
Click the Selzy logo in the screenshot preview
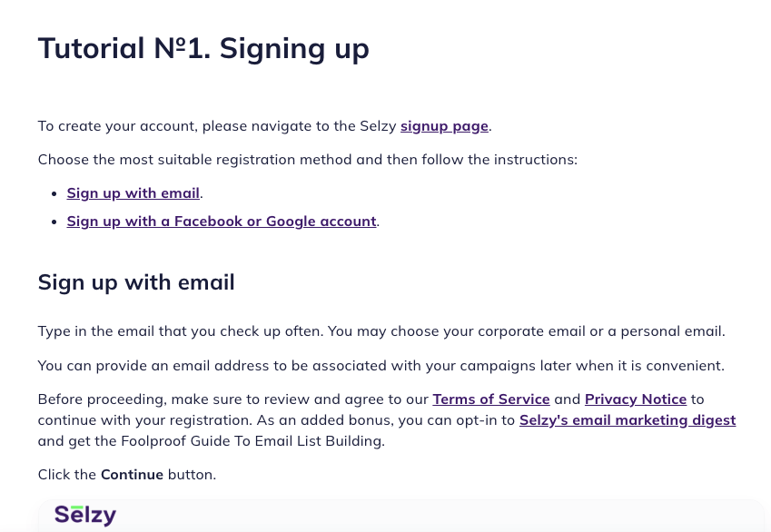point(85,516)
